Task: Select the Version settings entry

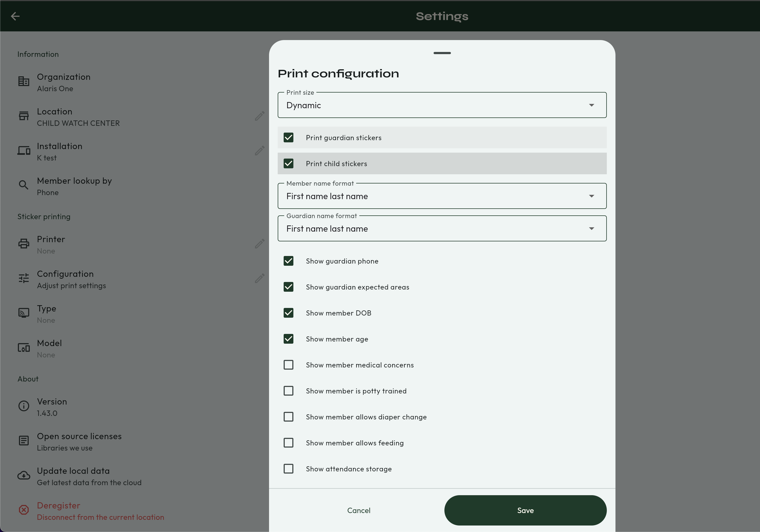Action: tap(52, 407)
